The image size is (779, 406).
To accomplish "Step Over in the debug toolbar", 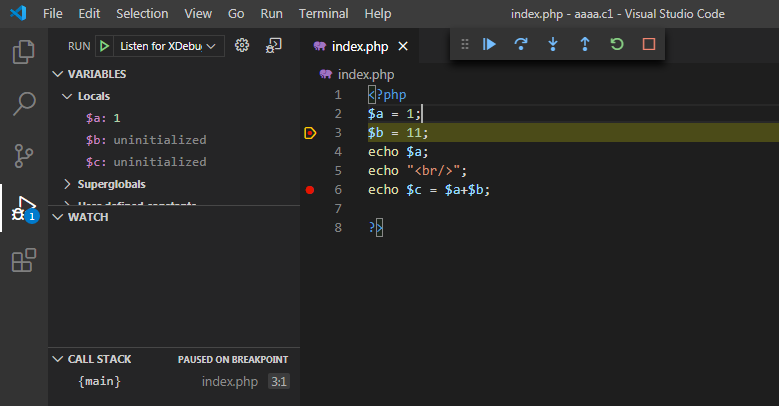I will 521,44.
